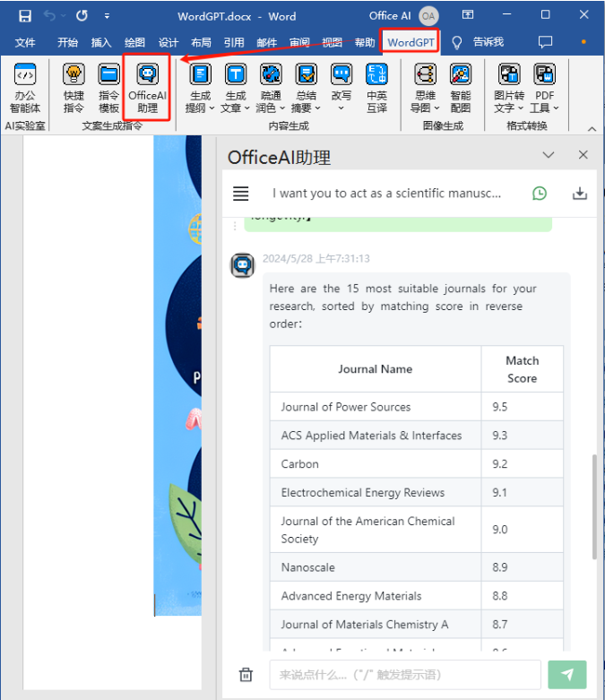Viewport: 605px width, 700px height.
Task: Click the assistant robot avatar
Action: pos(242,265)
